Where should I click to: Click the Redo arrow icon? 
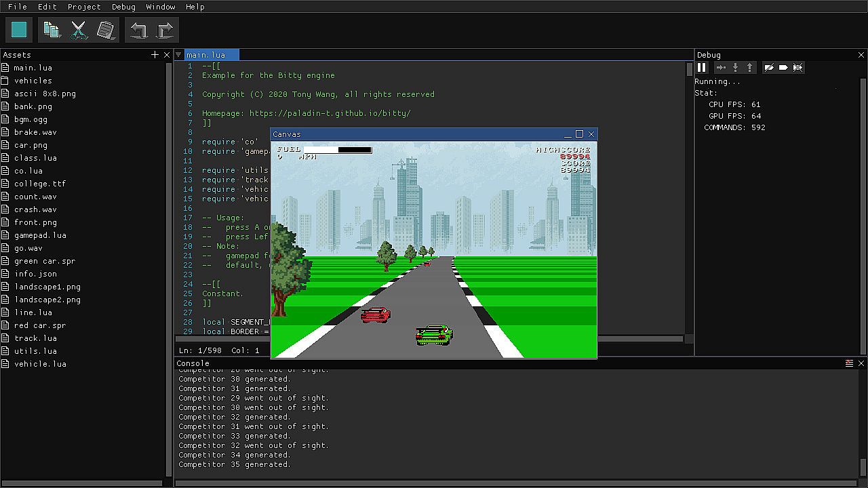pos(165,30)
